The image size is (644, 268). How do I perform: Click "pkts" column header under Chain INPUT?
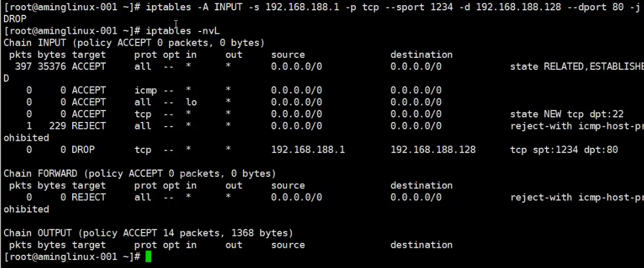pos(20,54)
